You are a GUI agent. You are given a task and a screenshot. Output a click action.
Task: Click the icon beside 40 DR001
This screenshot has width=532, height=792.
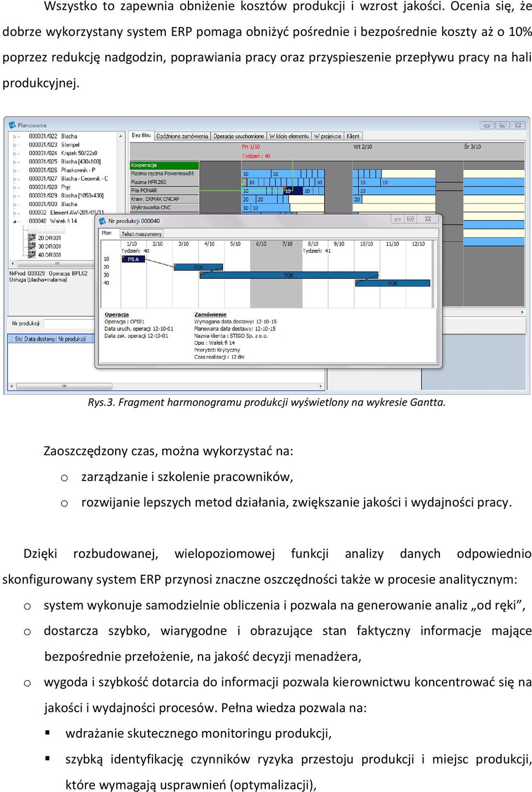coord(32,255)
